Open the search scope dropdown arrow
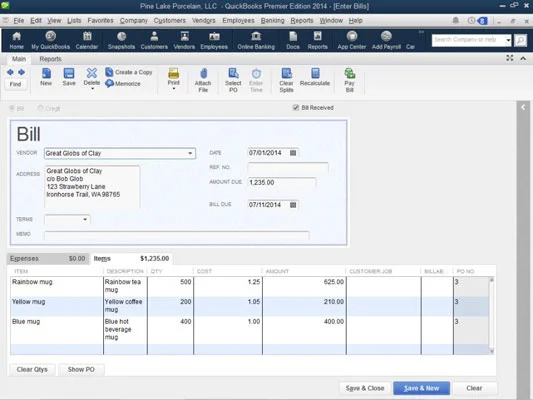This screenshot has height=400, width=533. pyautogui.click(x=508, y=40)
